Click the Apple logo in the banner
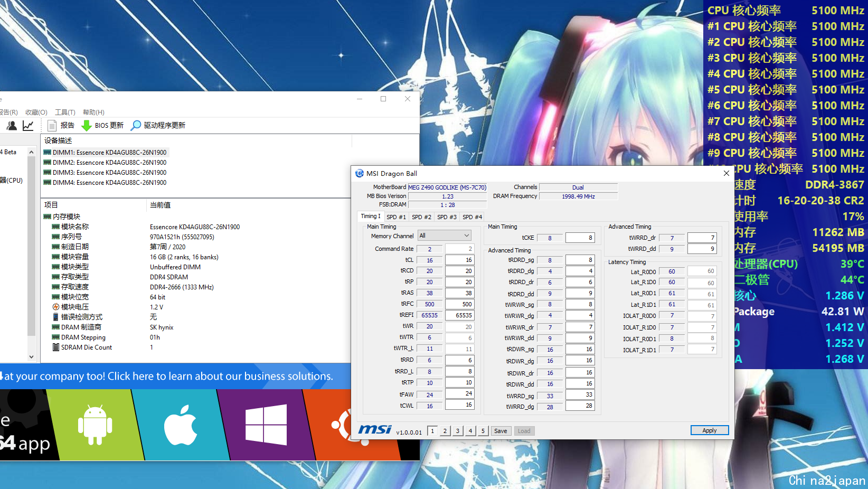 (x=181, y=425)
